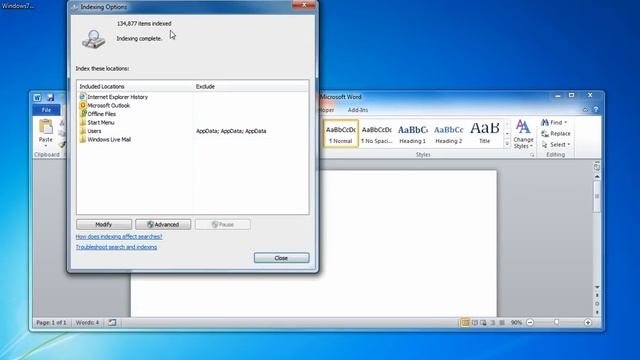Switch to Full Screen Reading view icon
This screenshot has width=640, height=360.
coord(475,322)
